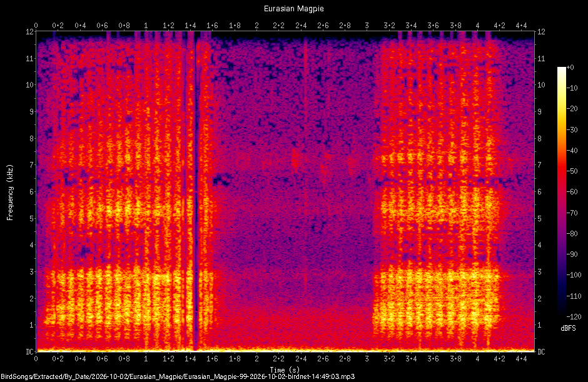This screenshot has width=588, height=382.
Task: Click the "-100" color scale value
Action: point(574,275)
